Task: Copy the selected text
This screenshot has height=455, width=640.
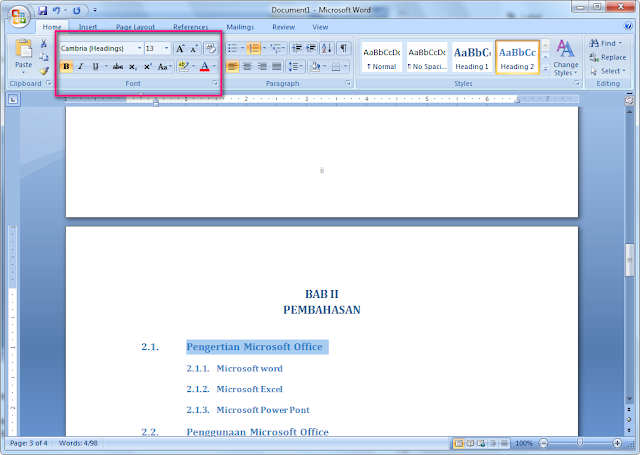Action: tap(44, 57)
